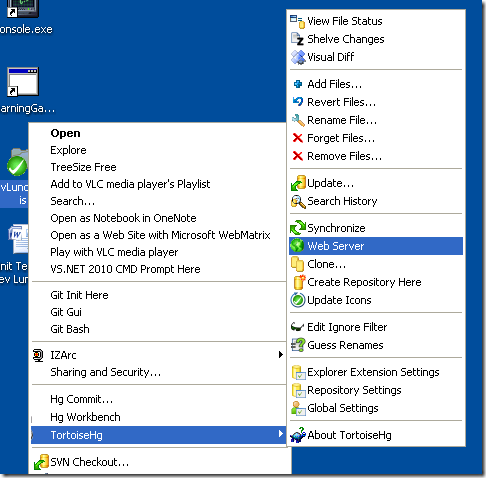
Task: Click the Search History label
Action: click(x=342, y=201)
